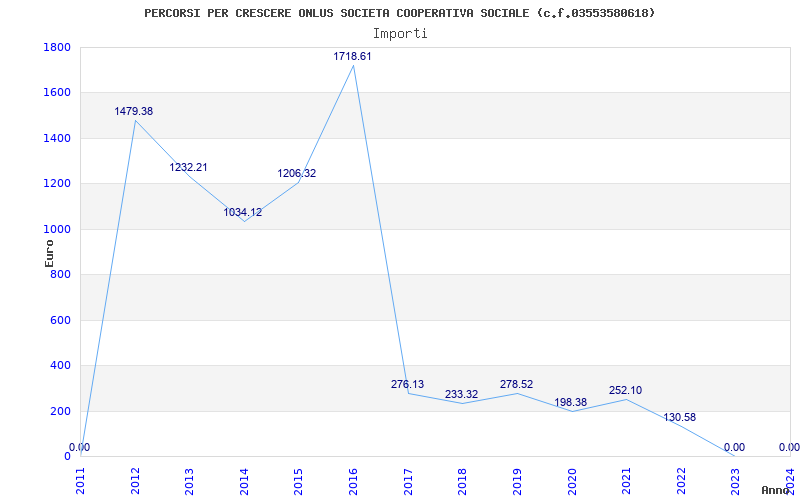Click the 278.52 data label
The image size is (800, 500).
516,385
